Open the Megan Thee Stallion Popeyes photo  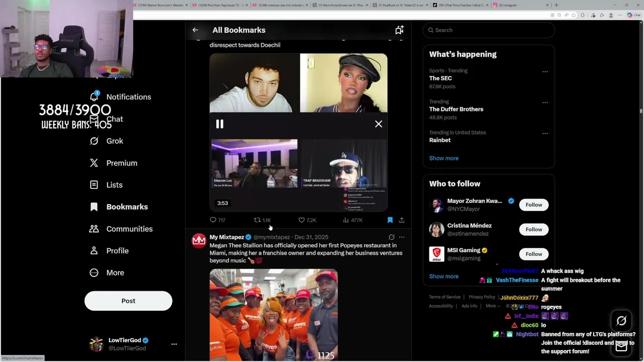click(x=274, y=315)
